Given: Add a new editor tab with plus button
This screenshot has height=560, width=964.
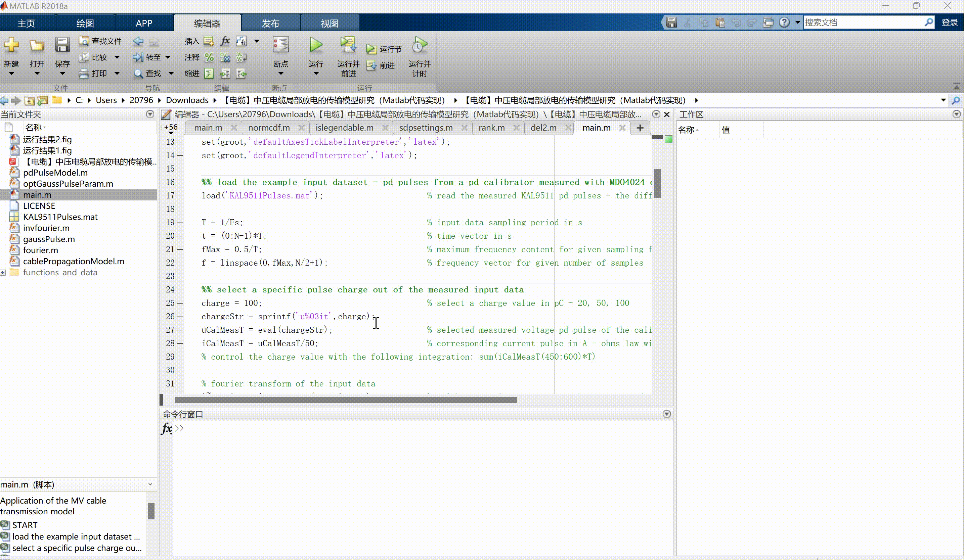Looking at the screenshot, I should pyautogui.click(x=640, y=128).
